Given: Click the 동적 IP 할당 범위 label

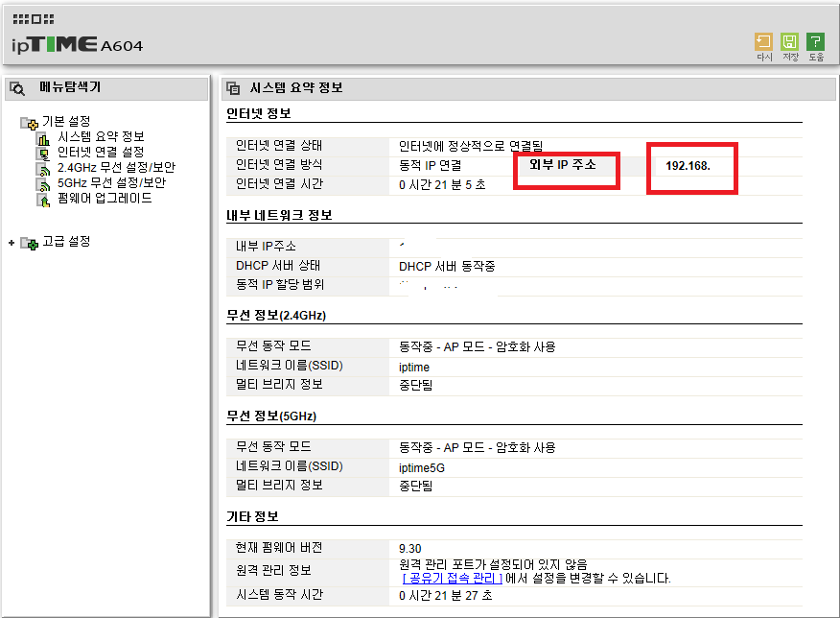Looking at the screenshot, I should click(x=280, y=285).
